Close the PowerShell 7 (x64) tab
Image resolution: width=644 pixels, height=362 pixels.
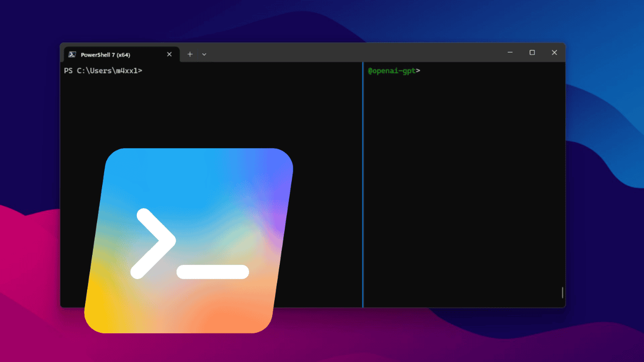click(169, 54)
